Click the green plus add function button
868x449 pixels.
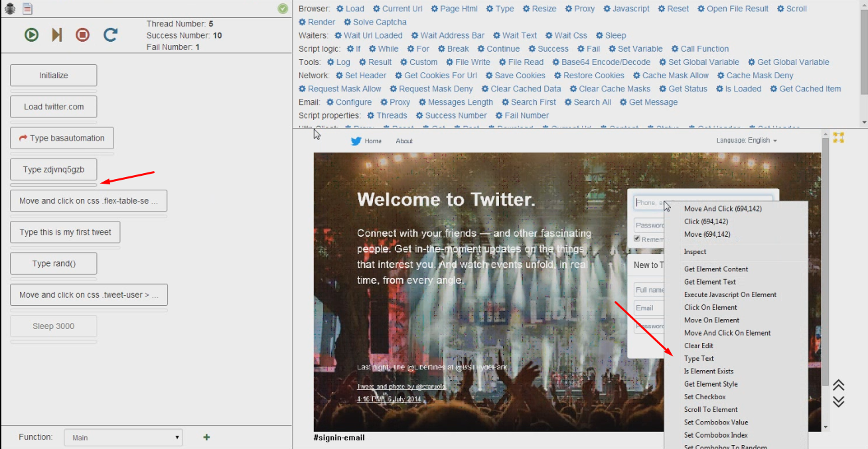[206, 437]
